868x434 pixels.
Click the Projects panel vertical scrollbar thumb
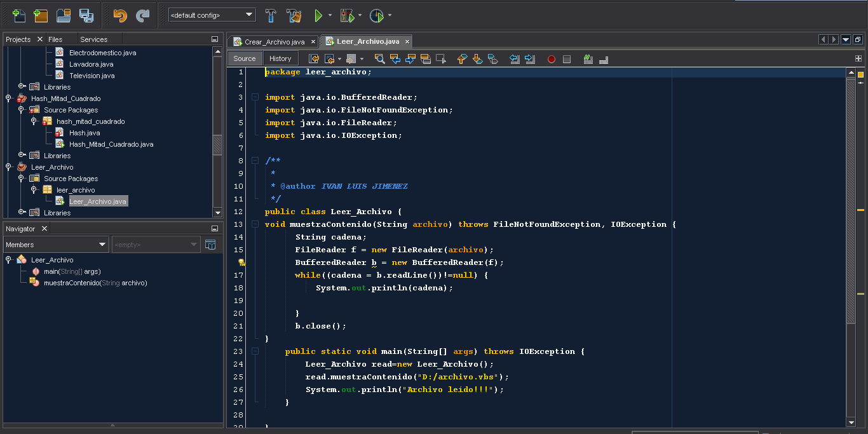click(x=217, y=145)
